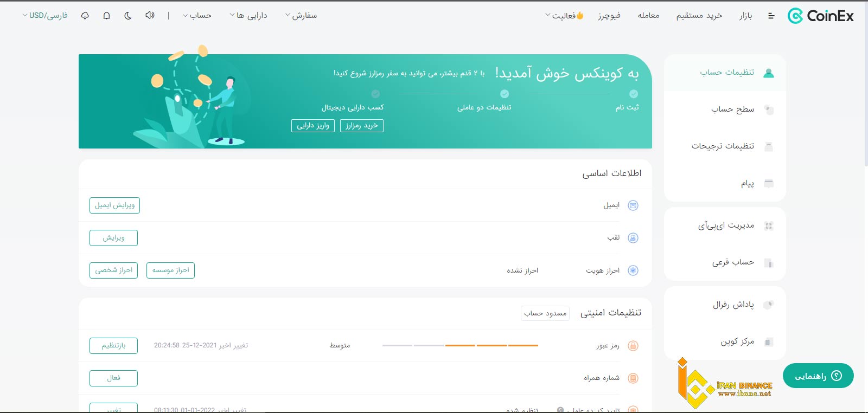The height and width of the screenshot is (413, 868).
Task: Click the ویرایش button for لقب
Action: [x=113, y=238]
